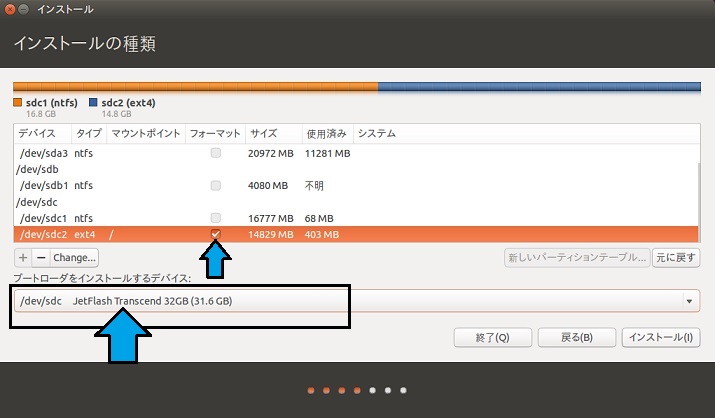
Task: Close the installer window
Action: [10, 9]
